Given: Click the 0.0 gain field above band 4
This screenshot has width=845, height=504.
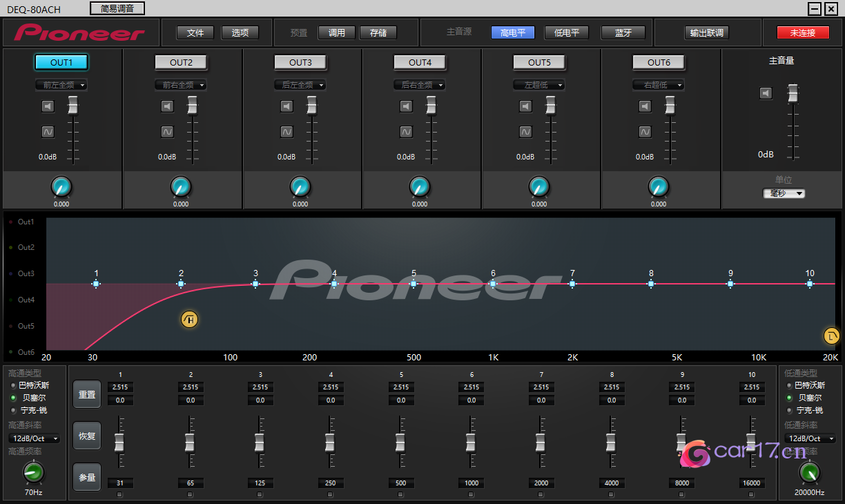Looking at the screenshot, I should tap(331, 400).
